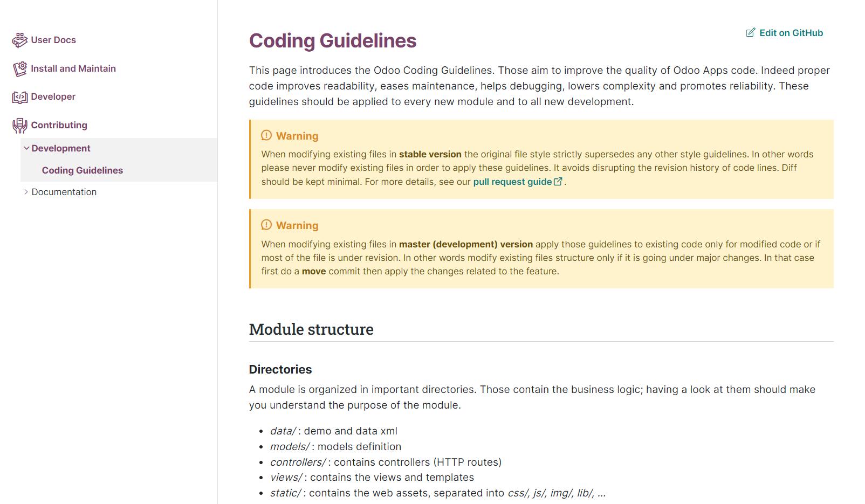Select Coding Guidelines in the sidebar
Screen dimensions: 865x504
83,170
